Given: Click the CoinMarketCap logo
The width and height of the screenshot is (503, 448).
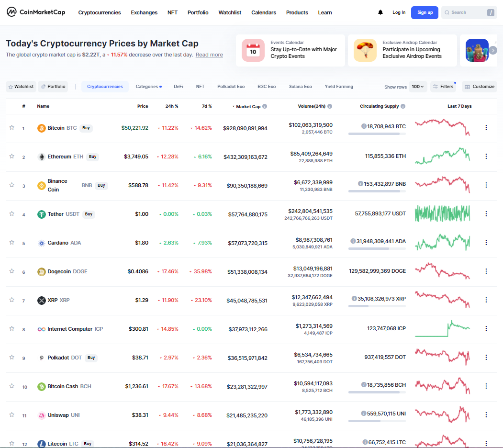Looking at the screenshot, I should [36, 12].
